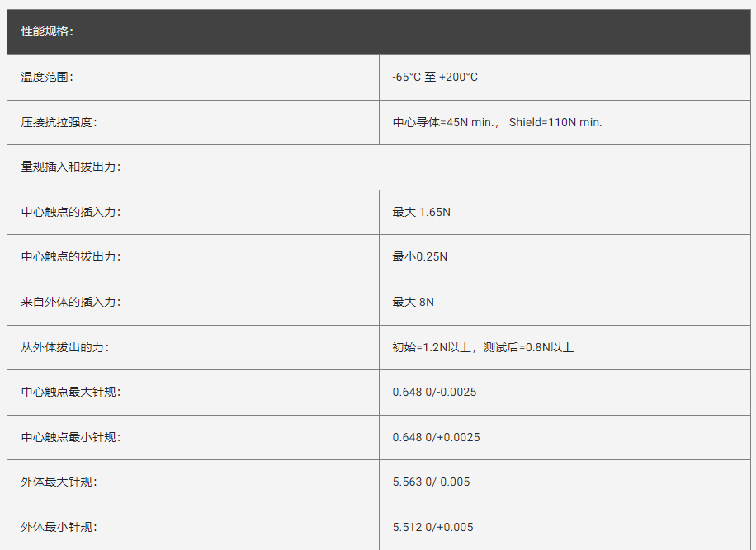Click the 中心触点的拔出力 label
The width and height of the screenshot is (756, 550).
tap(71, 256)
